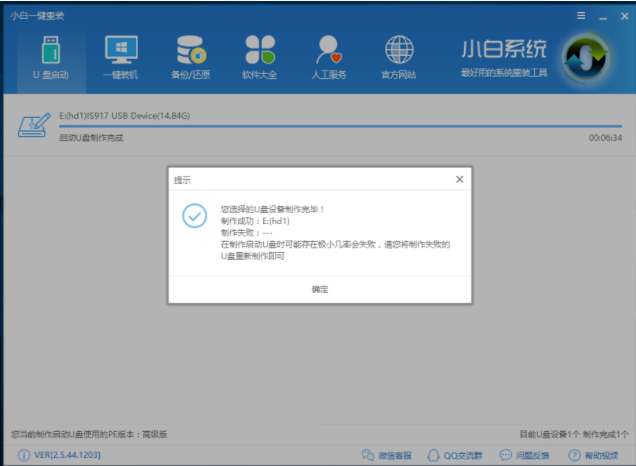Close the 提示 dialog with the X
The width and height of the screenshot is (636, 466).
(459, 179)
